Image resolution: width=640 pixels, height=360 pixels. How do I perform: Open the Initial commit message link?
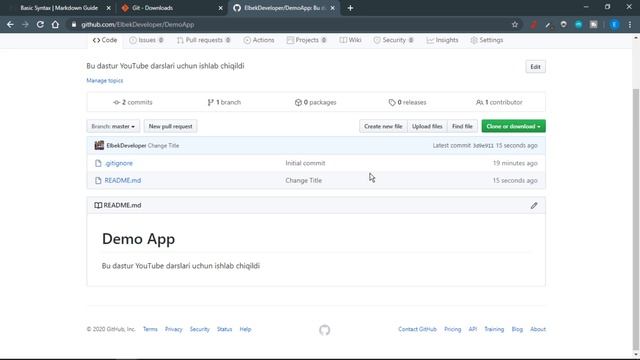(305, 163)
